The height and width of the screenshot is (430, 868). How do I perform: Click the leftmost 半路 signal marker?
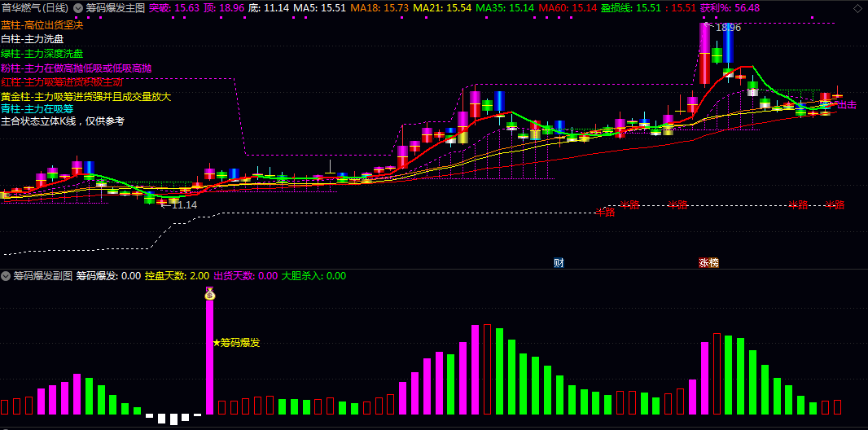point(605,212)
